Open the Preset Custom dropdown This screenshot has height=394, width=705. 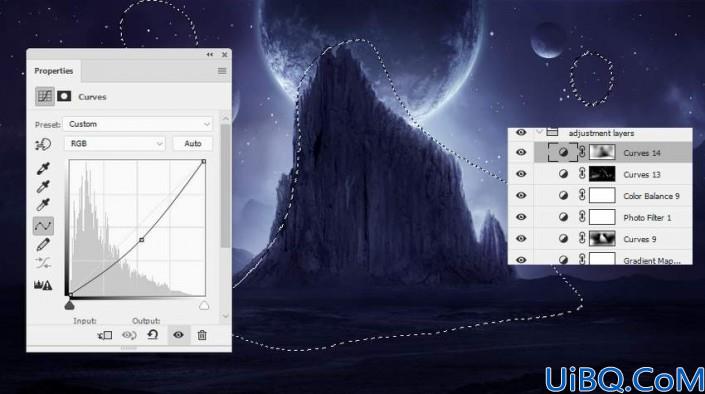[138, 124]
